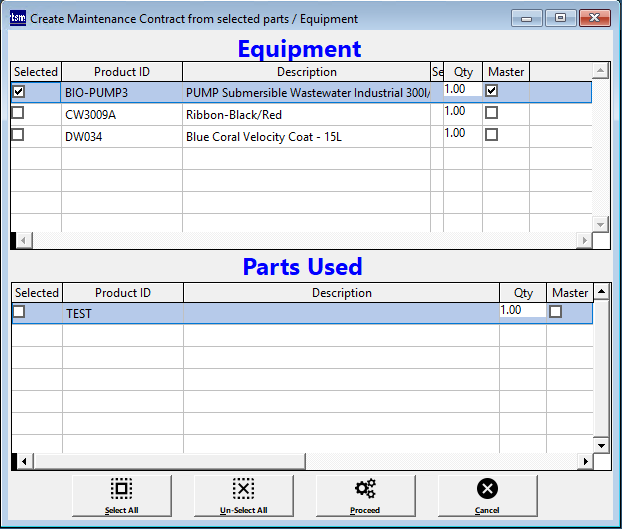The width and height of the screenshot is (622, 529).
Task: Select the TEST part checkbox
Action: [18, 312]
